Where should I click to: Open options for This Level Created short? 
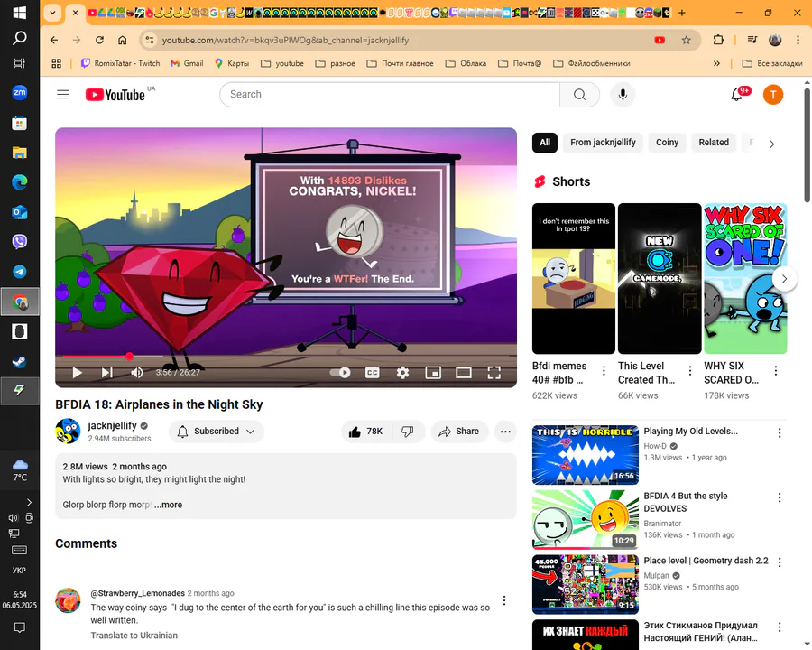[690, 371]
